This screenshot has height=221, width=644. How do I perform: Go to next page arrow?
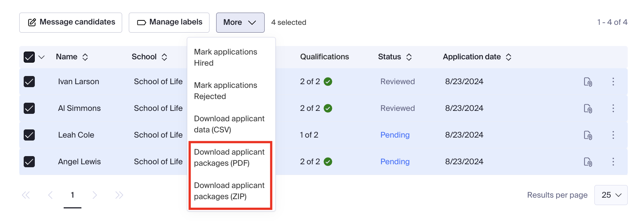95,195
